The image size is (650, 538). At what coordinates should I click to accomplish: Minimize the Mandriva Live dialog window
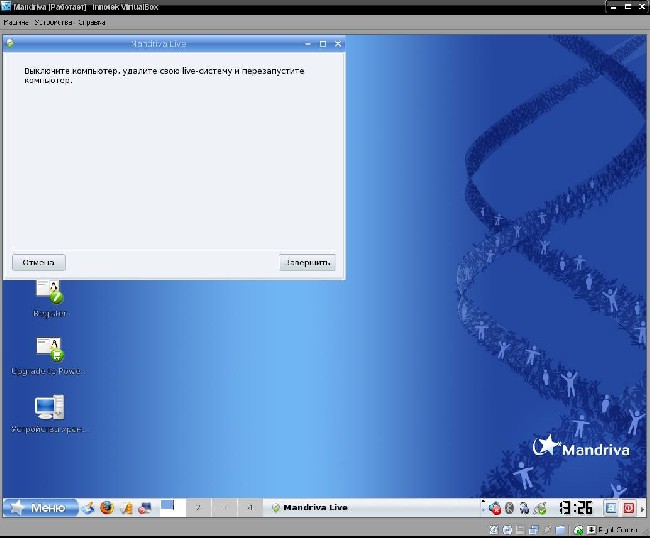point(308,44)
